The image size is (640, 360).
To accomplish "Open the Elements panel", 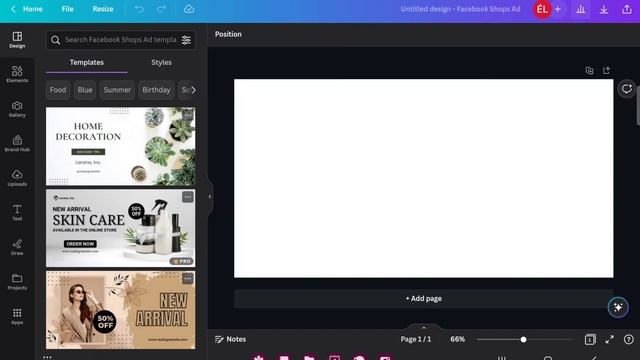I will [17, 74].
